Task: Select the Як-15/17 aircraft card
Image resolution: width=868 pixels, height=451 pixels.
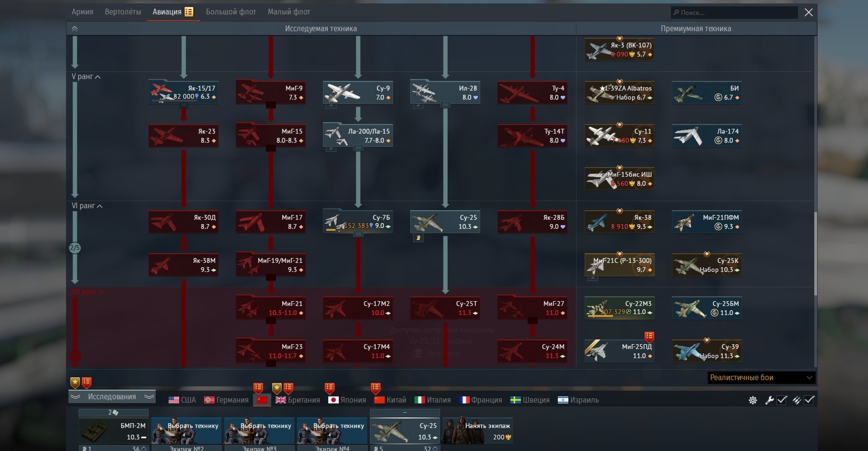Action: pos(184,92)
